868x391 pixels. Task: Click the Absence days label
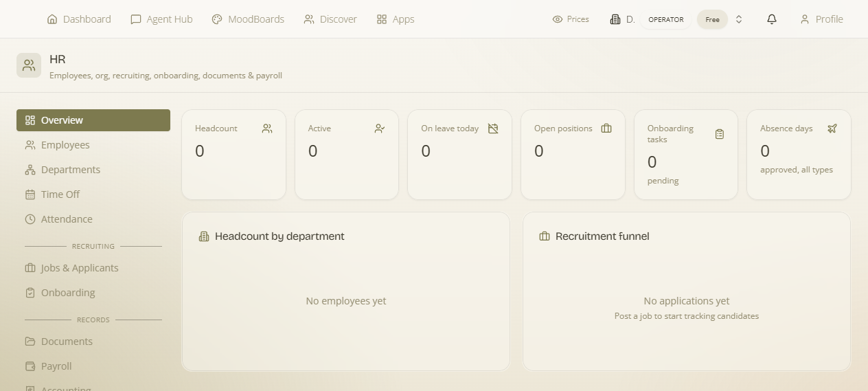coord(786,129)
